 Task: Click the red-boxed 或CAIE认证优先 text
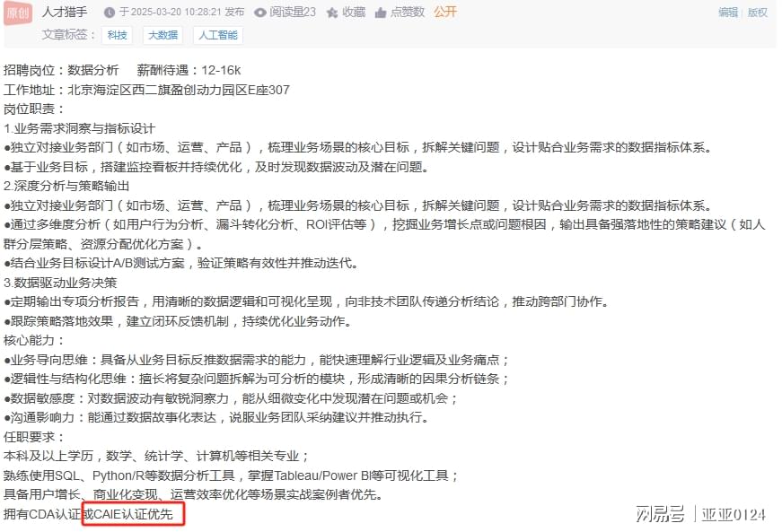click(133, 514)
